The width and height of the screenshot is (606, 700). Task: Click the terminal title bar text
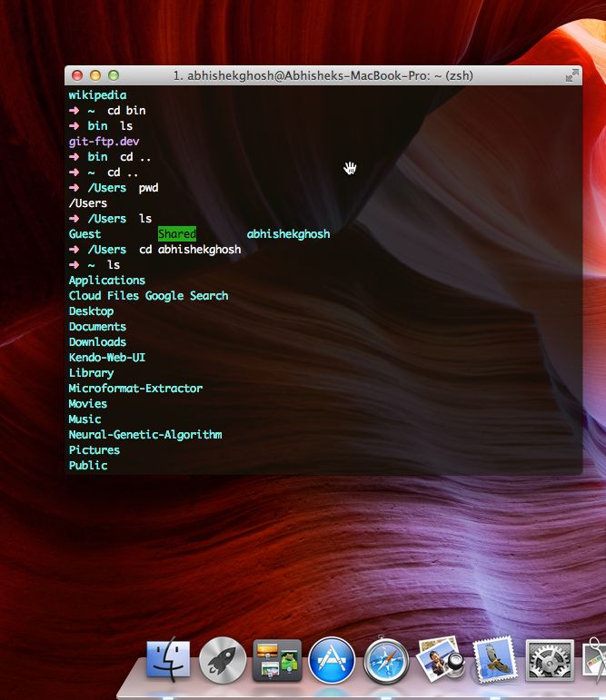(x=323, y=76)
